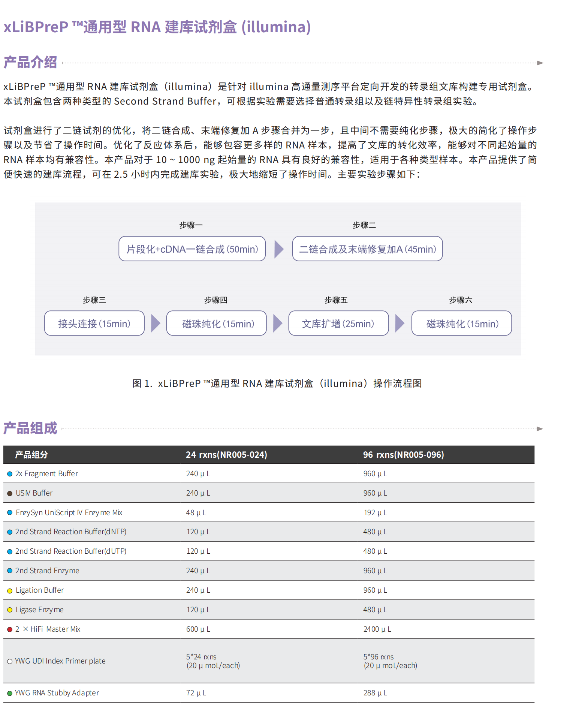The width and height of the screenshot is (588, 716).
Task: Click the blue dot beside 2x Fragment Buffer
Action: [10, 474]
